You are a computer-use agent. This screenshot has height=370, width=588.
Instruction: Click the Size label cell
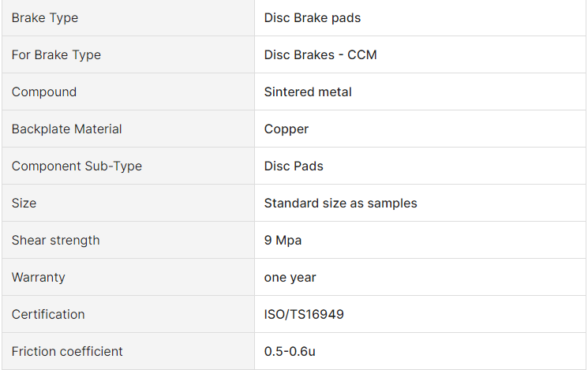(x=128, y=203)
